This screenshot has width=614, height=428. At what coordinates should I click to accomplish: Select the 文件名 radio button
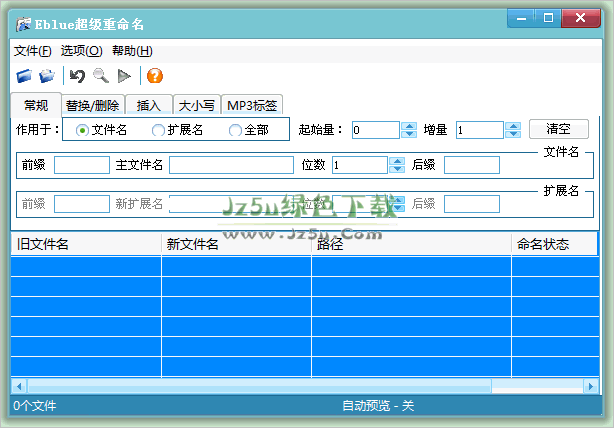click(82, 130)
